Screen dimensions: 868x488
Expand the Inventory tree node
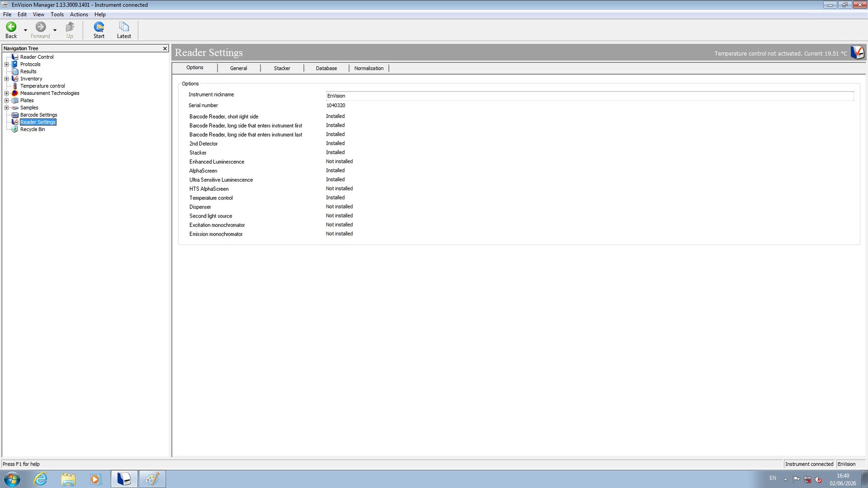[7, 79]
